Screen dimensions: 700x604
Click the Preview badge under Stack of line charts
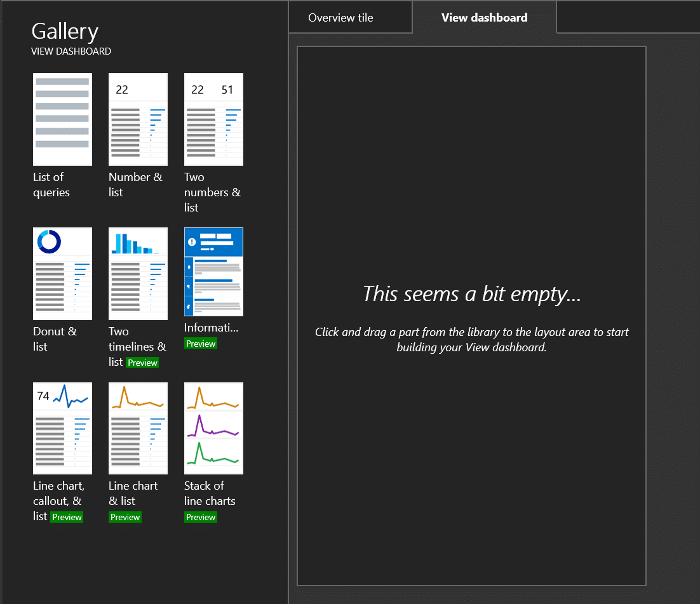(201, 517)
